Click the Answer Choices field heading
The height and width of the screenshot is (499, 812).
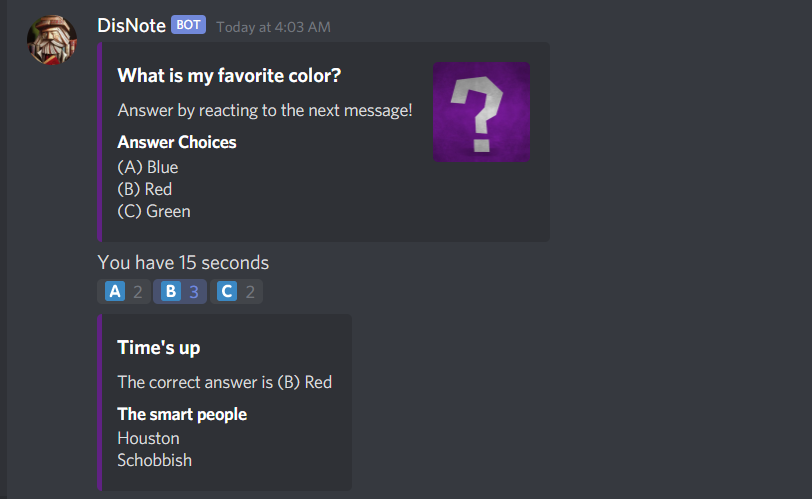[177, 142]
